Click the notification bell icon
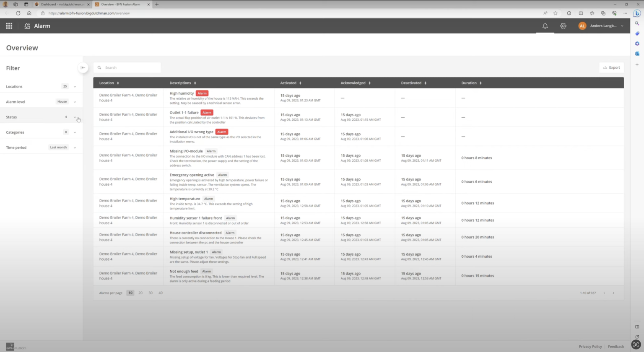Viewport: 644px width, 352px height. 545,26
